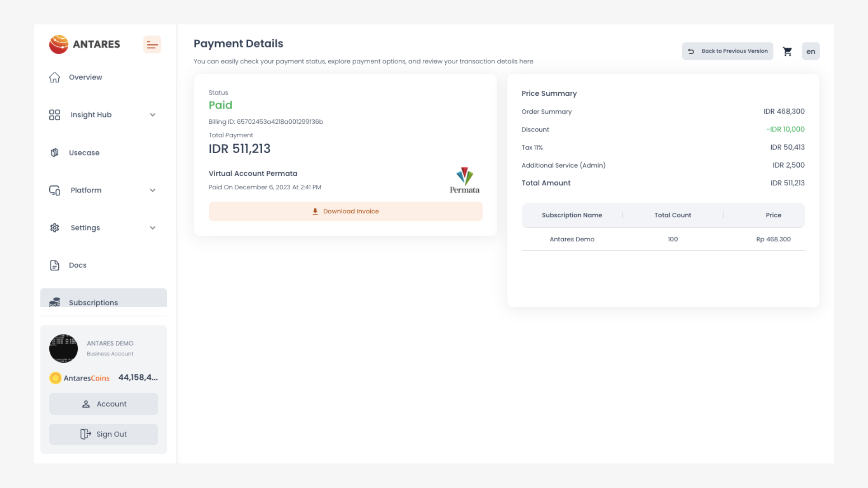Collapse sidebar with hamburger menu icon
The width and height of the screenshot is (868, 488).
click(152, 45)
